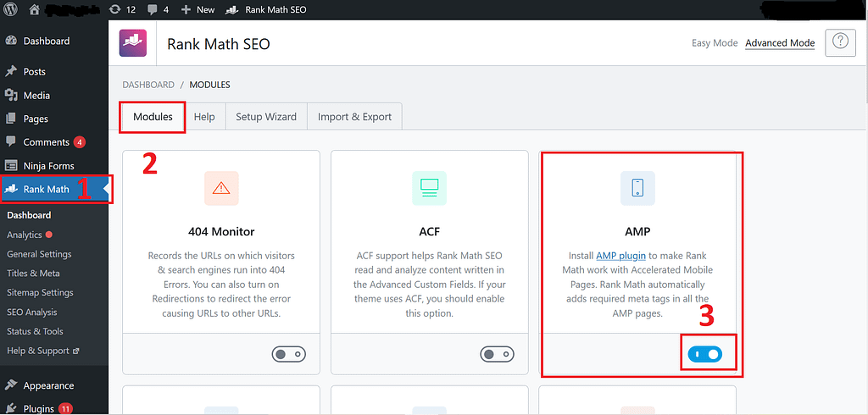
Task: Open Sitemap Settings submenu item
Action: [40, 293]
